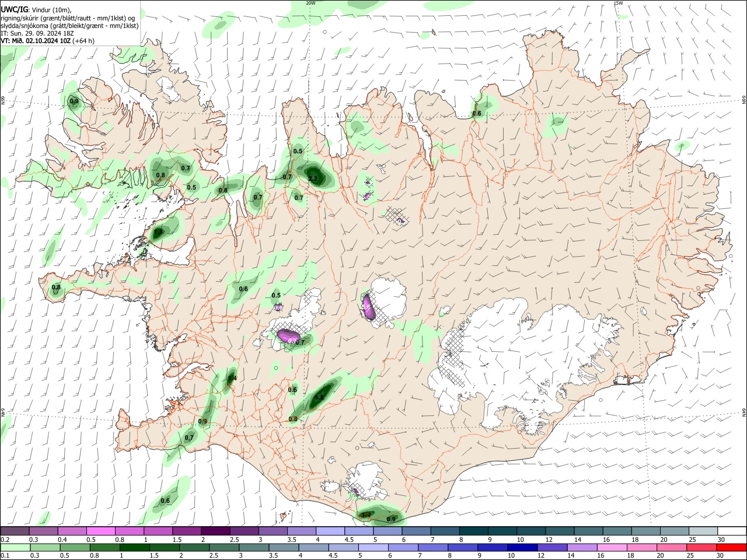Image resolution: width=747 pixels, height=560 pixels.
Task: Click the "rigning/skúrir (grænt/blátt/rautt - mm/1klst) og" line
Action: (x=68, y=18)
